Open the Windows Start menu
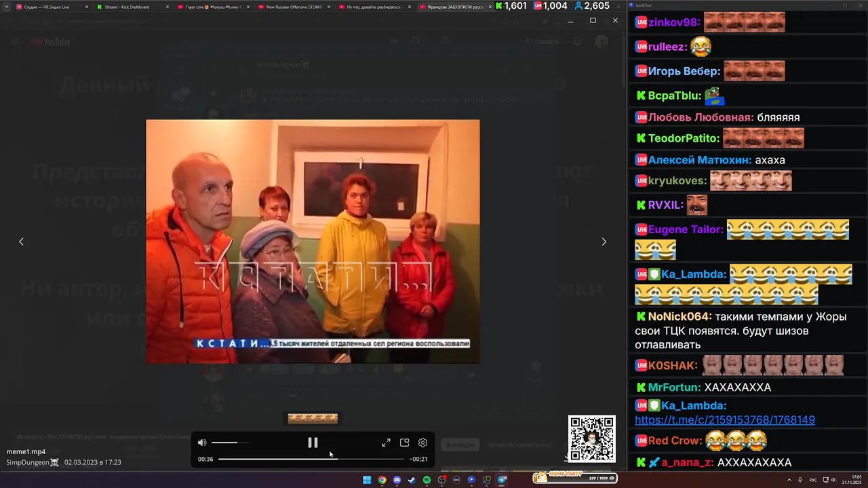This screenshot has width=868, height=488. coord(367,480)
